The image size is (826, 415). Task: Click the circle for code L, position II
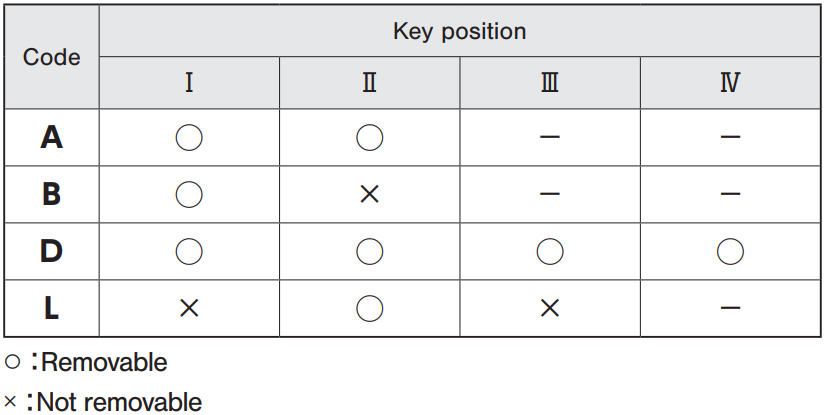370,308
